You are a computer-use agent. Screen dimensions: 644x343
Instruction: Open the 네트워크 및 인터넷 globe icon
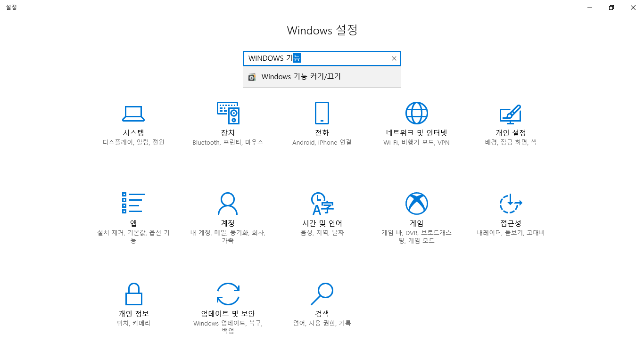416,113
